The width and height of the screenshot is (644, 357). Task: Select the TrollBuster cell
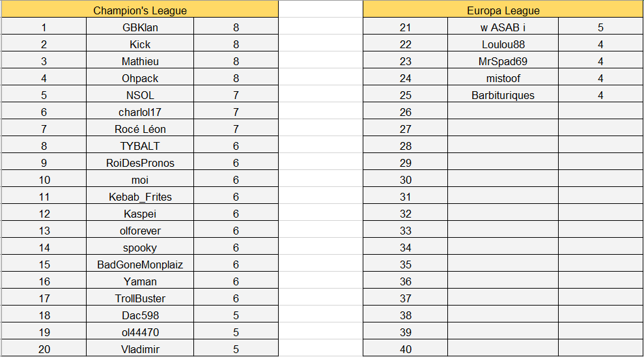pos(140,298)
